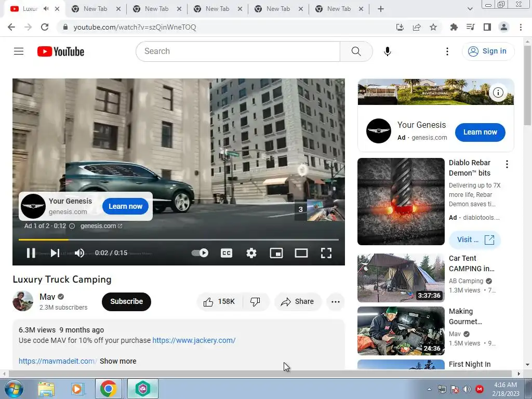Open the Making Gourmet video thumbnail
The height and width of the screenshot is (399, 532).
pos(401,331)
